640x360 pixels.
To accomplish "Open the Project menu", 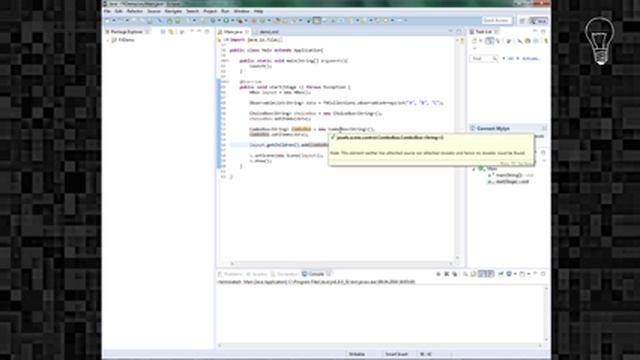I will tap(210, 11).
